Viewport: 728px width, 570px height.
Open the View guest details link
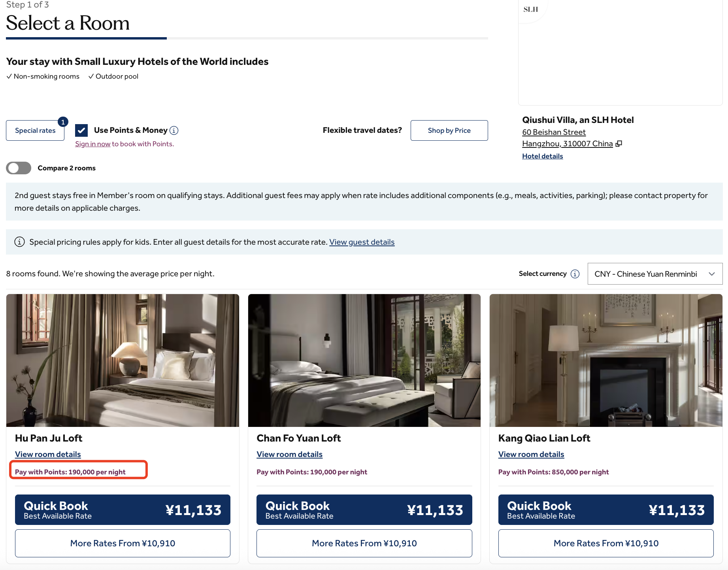click(x=362, y=242)
